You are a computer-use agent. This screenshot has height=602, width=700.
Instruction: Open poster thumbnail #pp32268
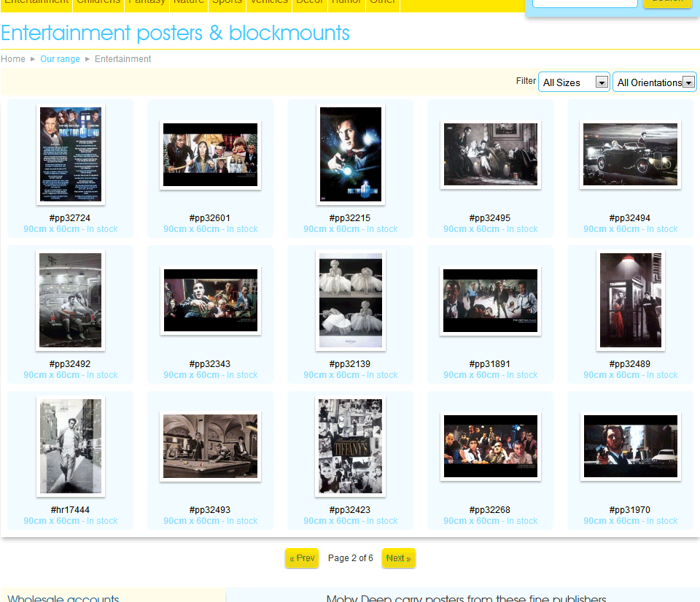(x=490, y=447)
